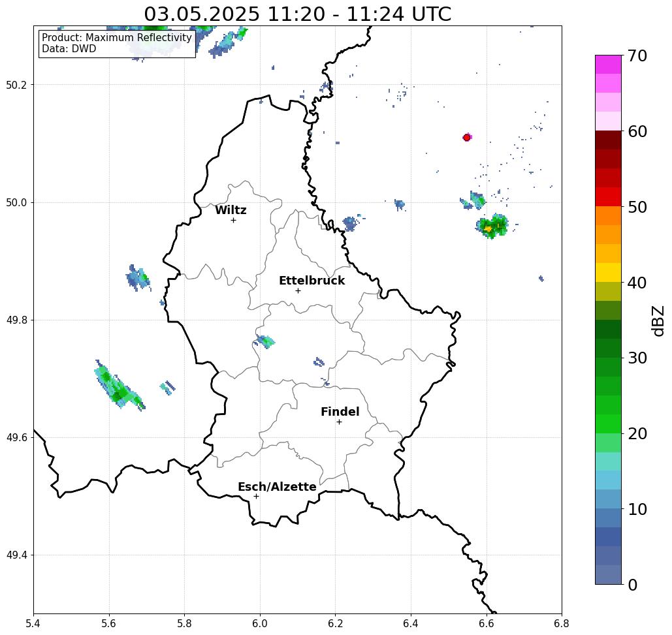Click the latitude label 49.8

tap(16, 320)
